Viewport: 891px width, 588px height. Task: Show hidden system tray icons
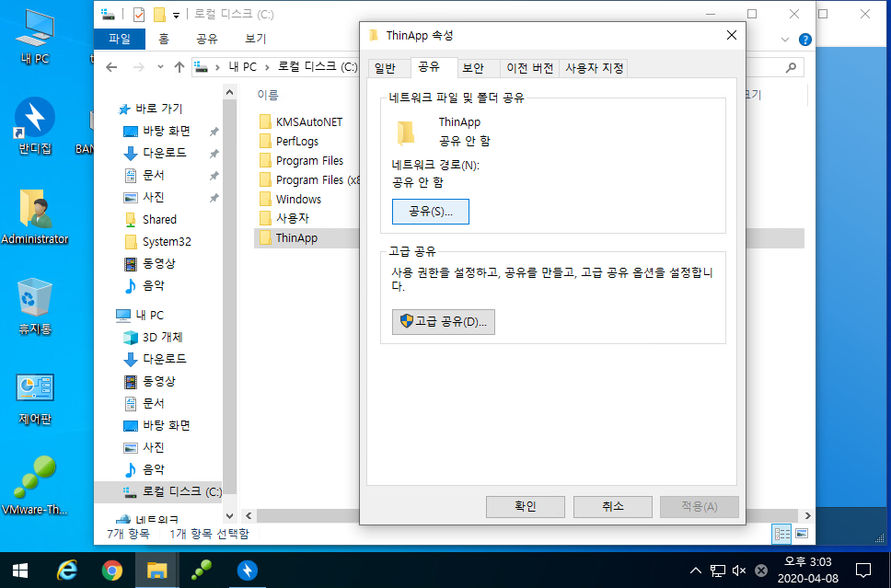tap(695, 571)
